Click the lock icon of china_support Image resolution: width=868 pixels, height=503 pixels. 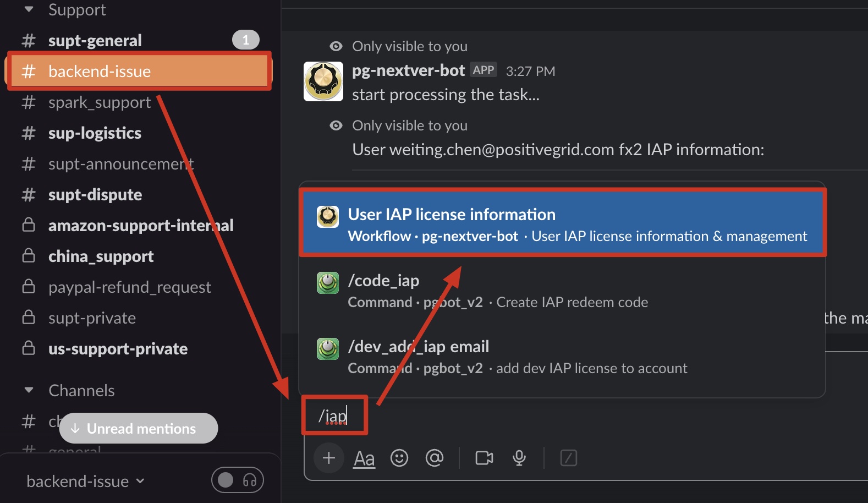point(29,256)
